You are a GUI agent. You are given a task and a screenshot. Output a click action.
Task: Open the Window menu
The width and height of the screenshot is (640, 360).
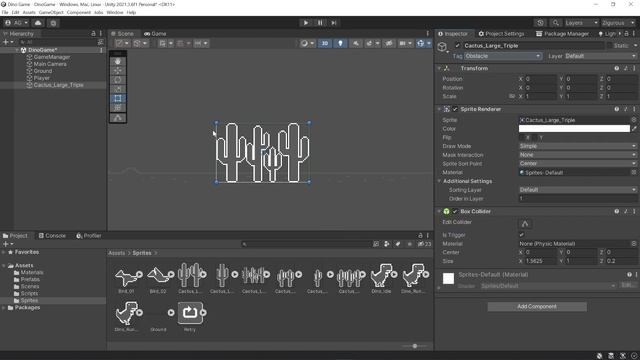115,13
